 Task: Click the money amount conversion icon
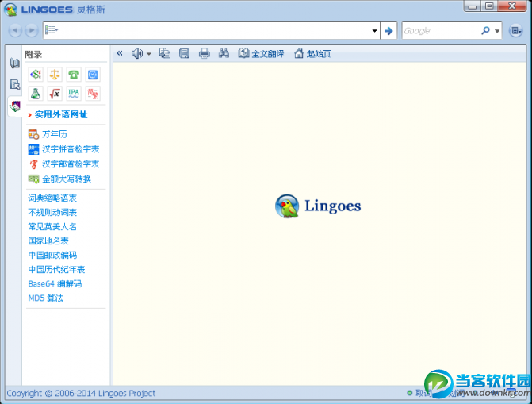point(33,179)
